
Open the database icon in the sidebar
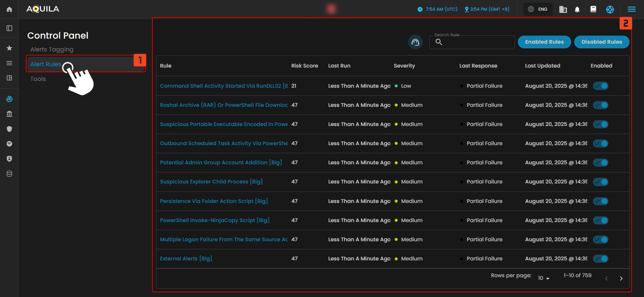click(9, 174)
